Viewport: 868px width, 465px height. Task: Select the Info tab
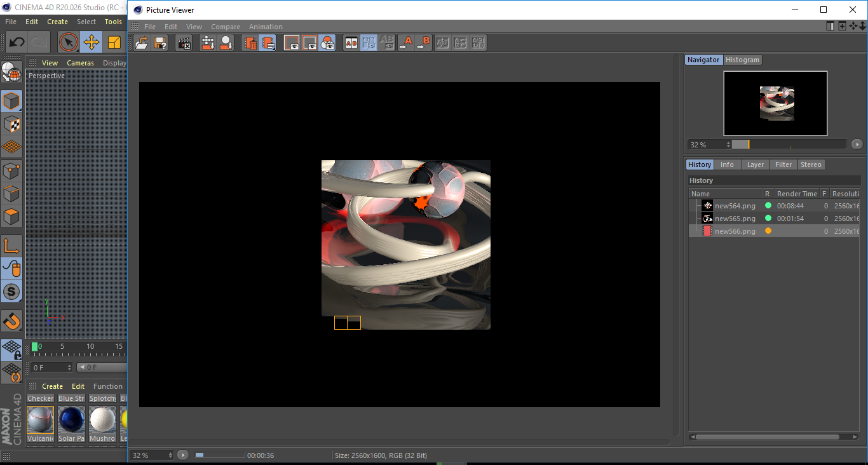click(727, 165)
